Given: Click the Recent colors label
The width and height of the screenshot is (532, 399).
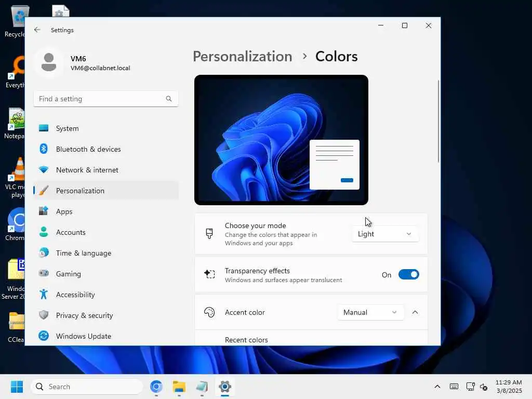Looking at the screenshot, I should click(246, 340).
